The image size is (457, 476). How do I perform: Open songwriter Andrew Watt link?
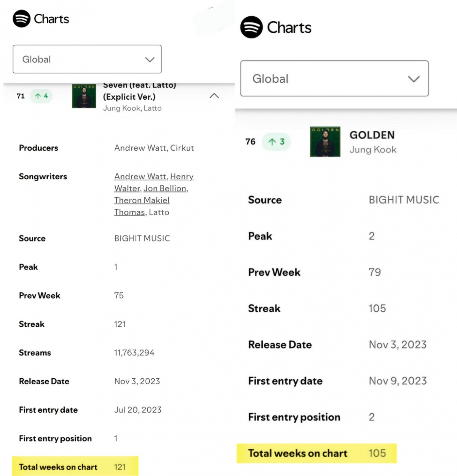click(x=140, y=177)
